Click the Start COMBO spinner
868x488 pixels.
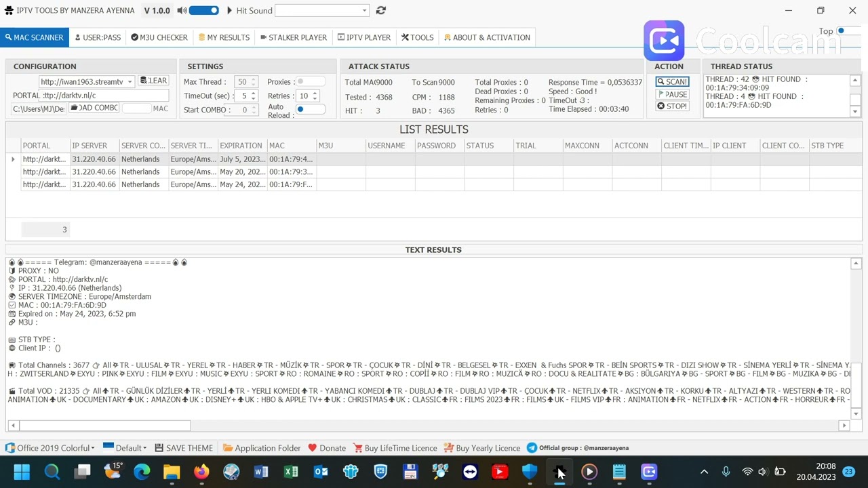click(254, 110)
